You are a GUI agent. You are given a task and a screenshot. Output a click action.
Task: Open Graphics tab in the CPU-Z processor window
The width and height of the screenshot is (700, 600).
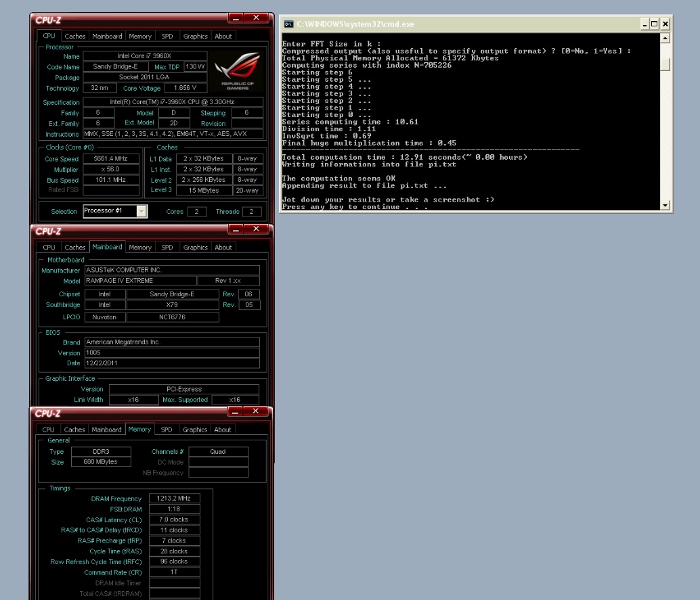[196, 36]
